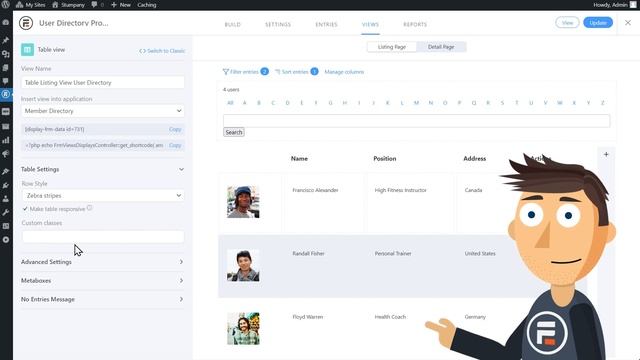Open the WordPress logo menu
This screenshot has width=640, height=360.
click(6, 5)
